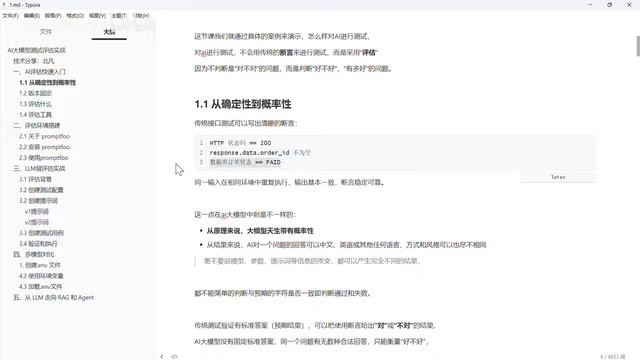Select v2提示词 in outline
Image resolution: width=640 pixels, height=360 pixels.
(37, 222)
